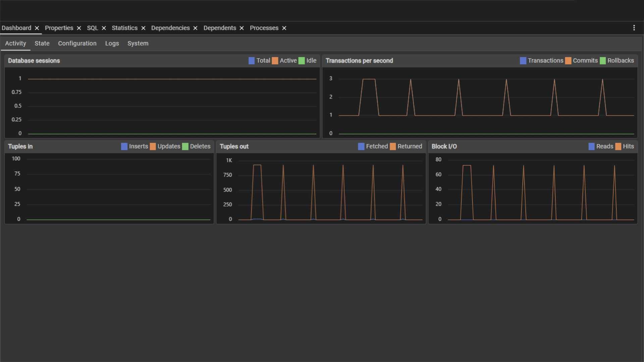Click the Hits legend label

628,146
